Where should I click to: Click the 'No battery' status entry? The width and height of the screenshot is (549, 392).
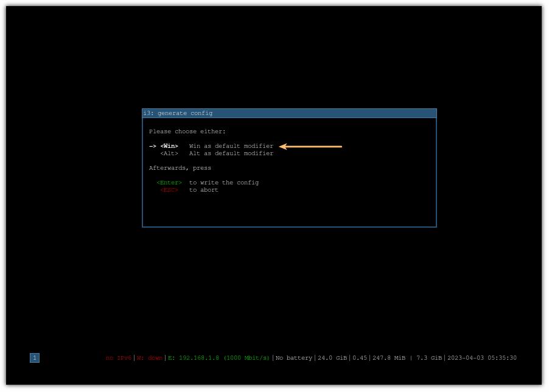pos(294,358)
